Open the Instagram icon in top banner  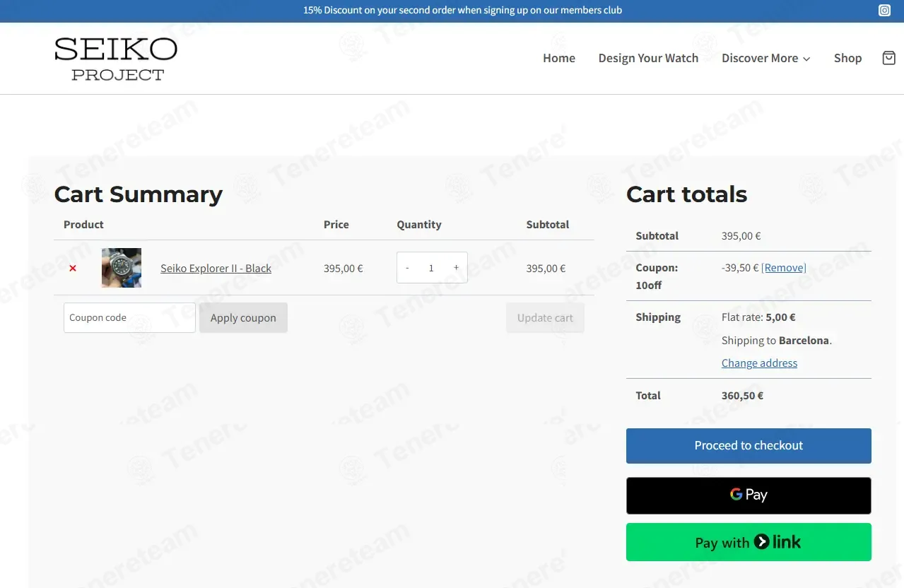[x=884, y=10]
